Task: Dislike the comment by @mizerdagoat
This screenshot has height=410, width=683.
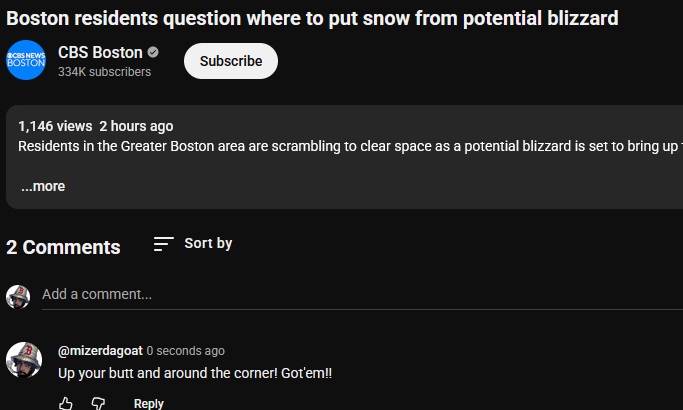Action: point(98,403)
